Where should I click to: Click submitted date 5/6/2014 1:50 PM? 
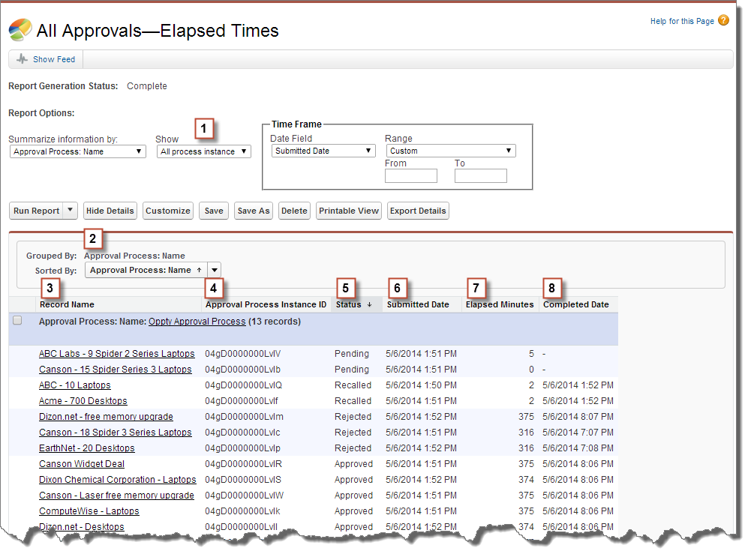pyautogui.click(x=421, y=385)
